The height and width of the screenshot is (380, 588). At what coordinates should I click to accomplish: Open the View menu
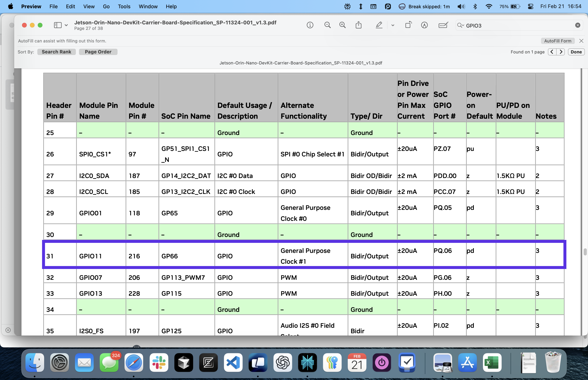(x=89, y=6)
